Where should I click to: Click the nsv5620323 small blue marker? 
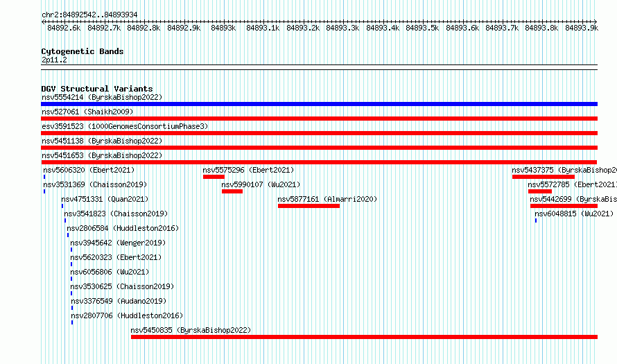(x=71, y=264)
